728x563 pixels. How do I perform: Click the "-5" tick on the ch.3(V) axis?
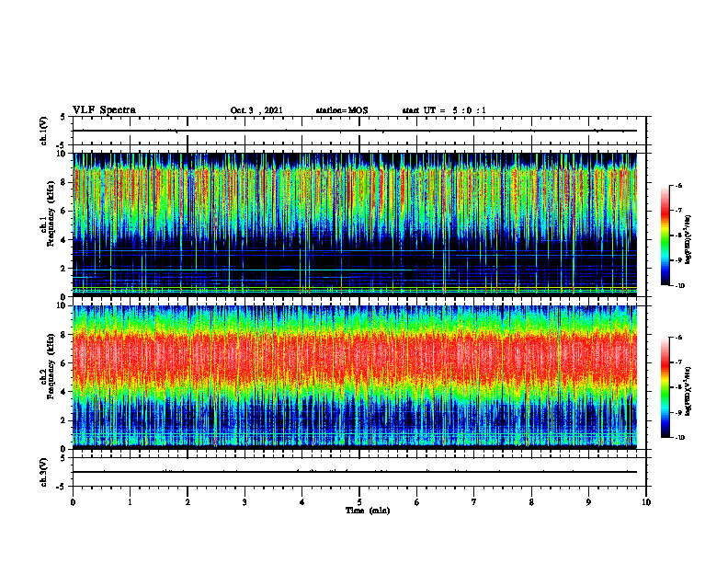point(62,487)
